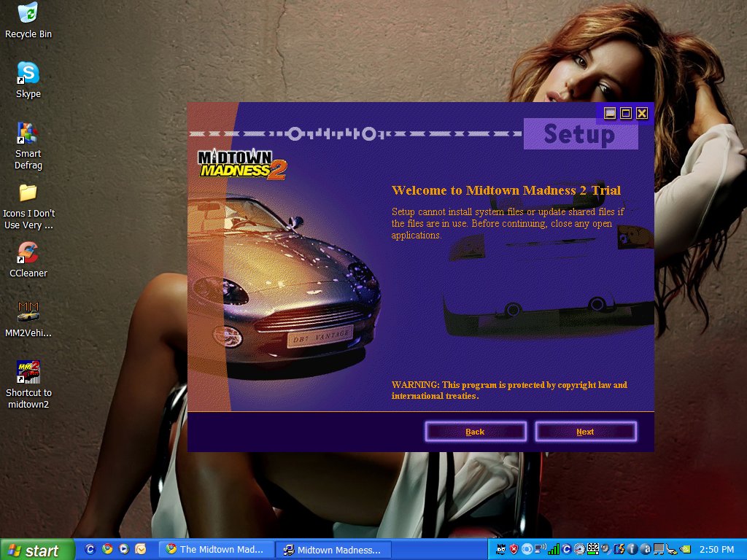Open the red shield security alert tray icon

[514, 549]
